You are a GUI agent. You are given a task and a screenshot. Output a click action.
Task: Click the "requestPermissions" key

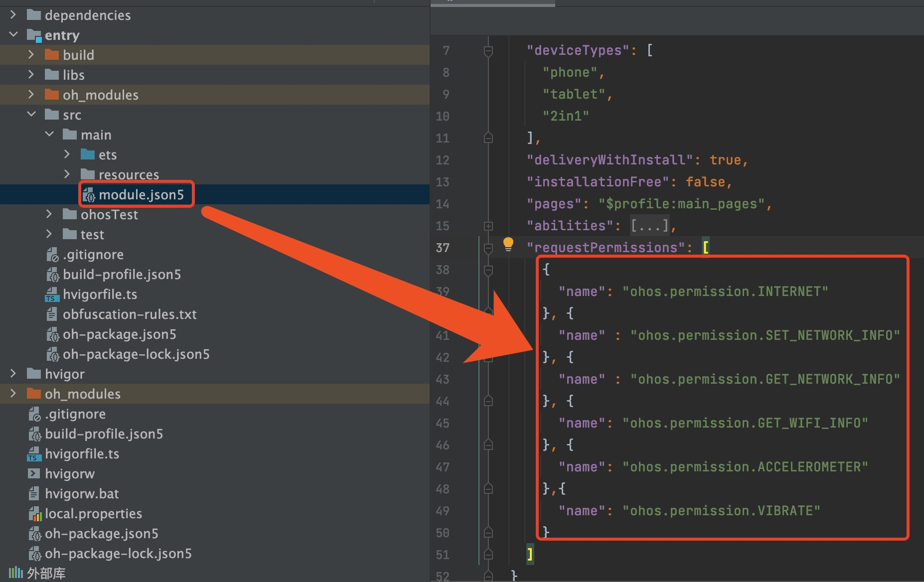(x=606, y=248)
